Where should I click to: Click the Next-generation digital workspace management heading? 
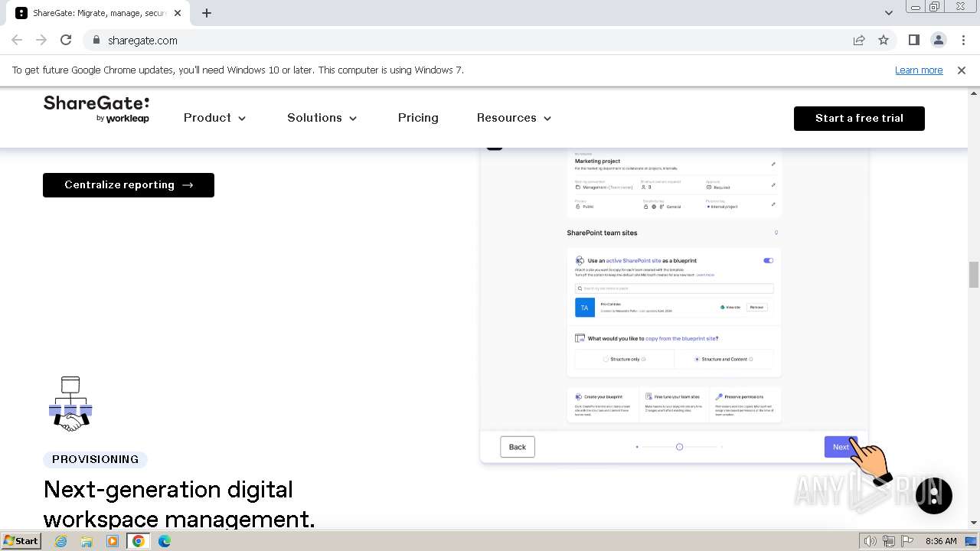click(x=179, y=504)
